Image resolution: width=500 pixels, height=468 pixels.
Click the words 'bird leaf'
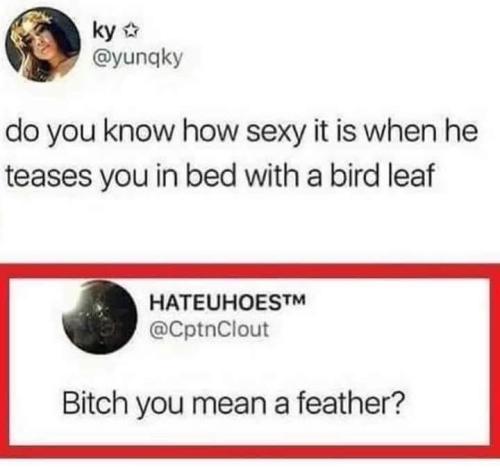382,175
